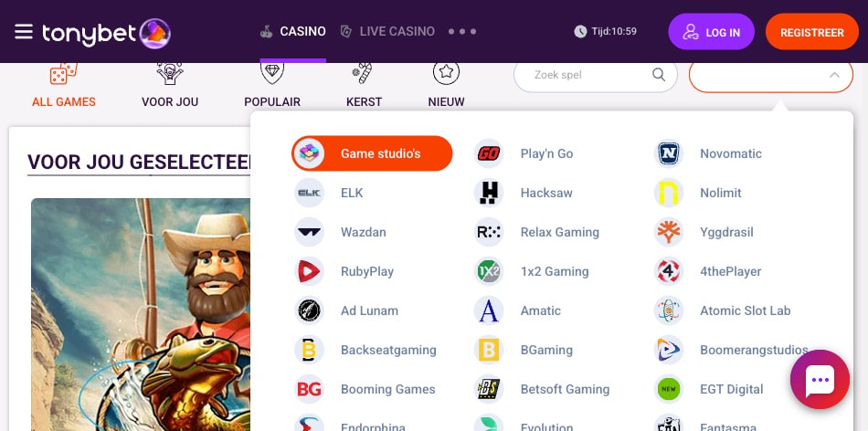This screenshot has height=431, width=868.
Task: Focus the Zoek spel search field
Action: [596, 75]
